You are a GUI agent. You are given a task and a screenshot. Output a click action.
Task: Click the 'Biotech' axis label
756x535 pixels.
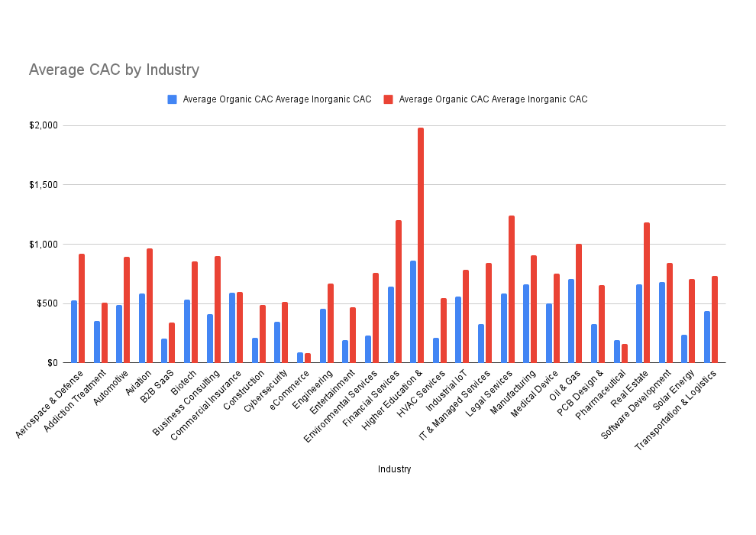coord(184,383)
